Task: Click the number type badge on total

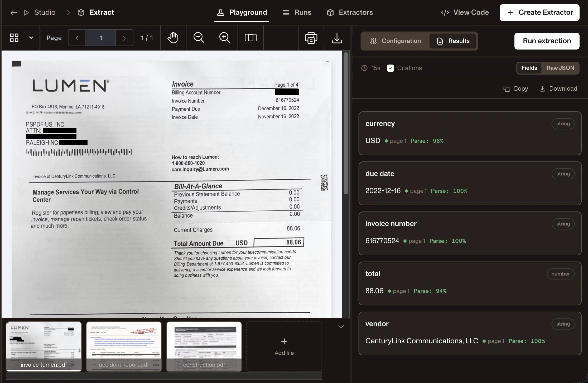Action: pyautogui.click(x=561, y=274)
